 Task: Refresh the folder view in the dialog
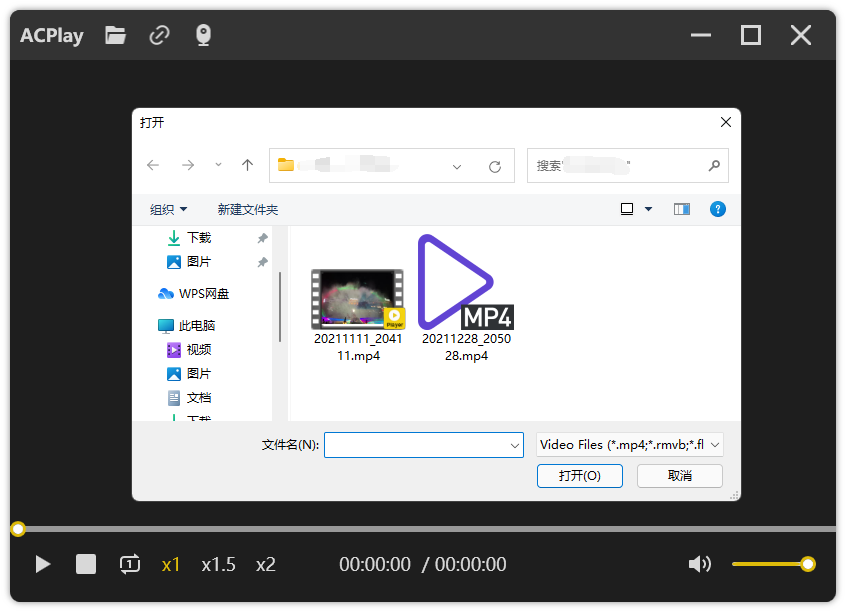tap(494, 165)
